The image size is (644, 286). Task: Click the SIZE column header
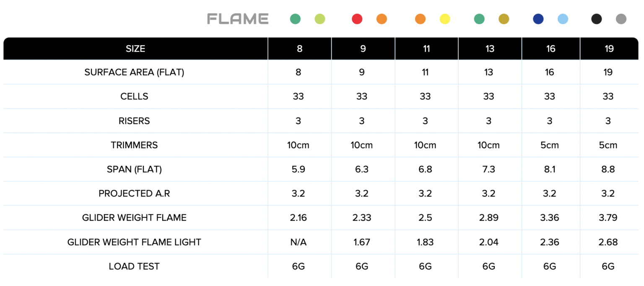coord(135,49)
